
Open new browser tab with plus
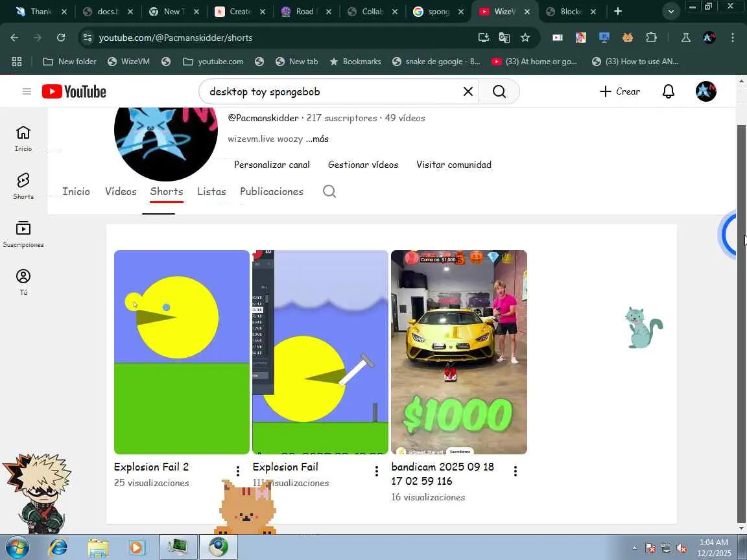(618, 12)
